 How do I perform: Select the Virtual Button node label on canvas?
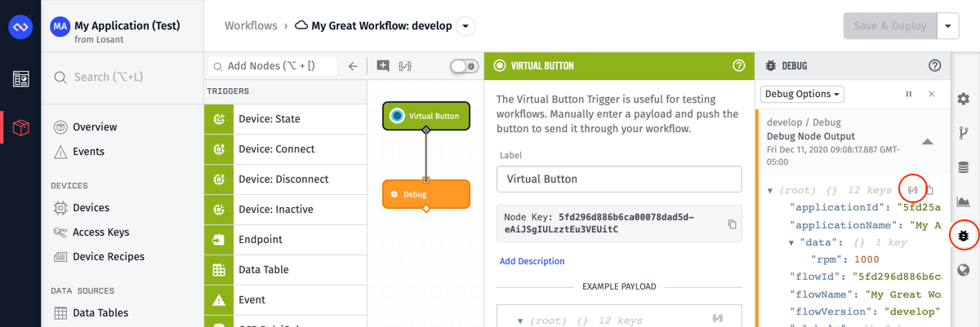click(434, 116)
